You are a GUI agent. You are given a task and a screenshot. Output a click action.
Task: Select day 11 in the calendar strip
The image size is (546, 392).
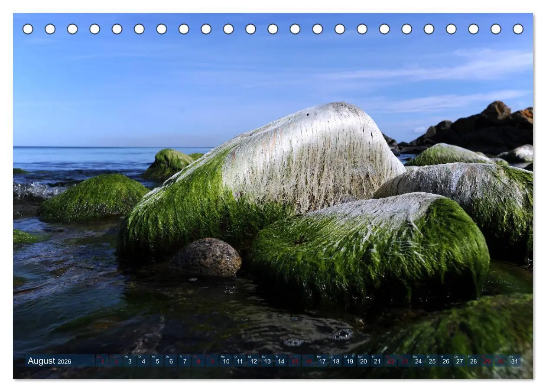pos(240,361)
